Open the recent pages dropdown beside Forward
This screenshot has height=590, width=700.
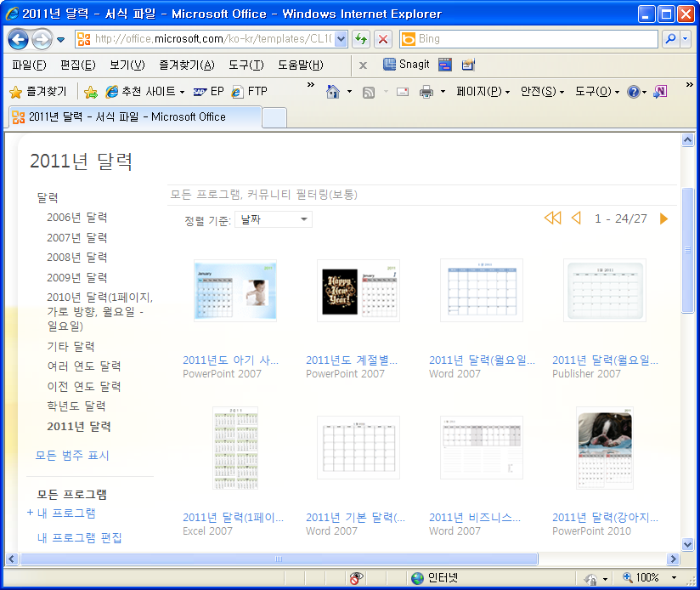tap(61, 40)
